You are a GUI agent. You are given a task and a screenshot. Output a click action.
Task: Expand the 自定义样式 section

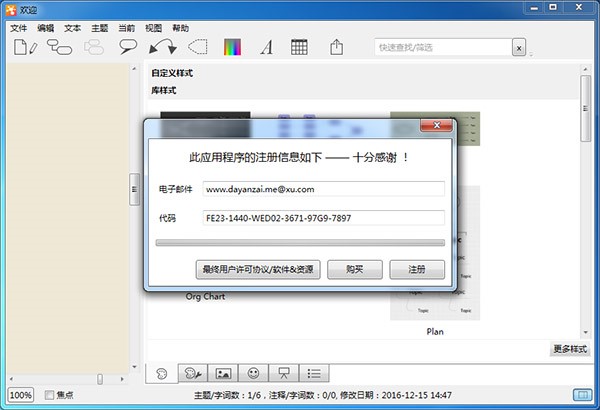tap(172, 73)
